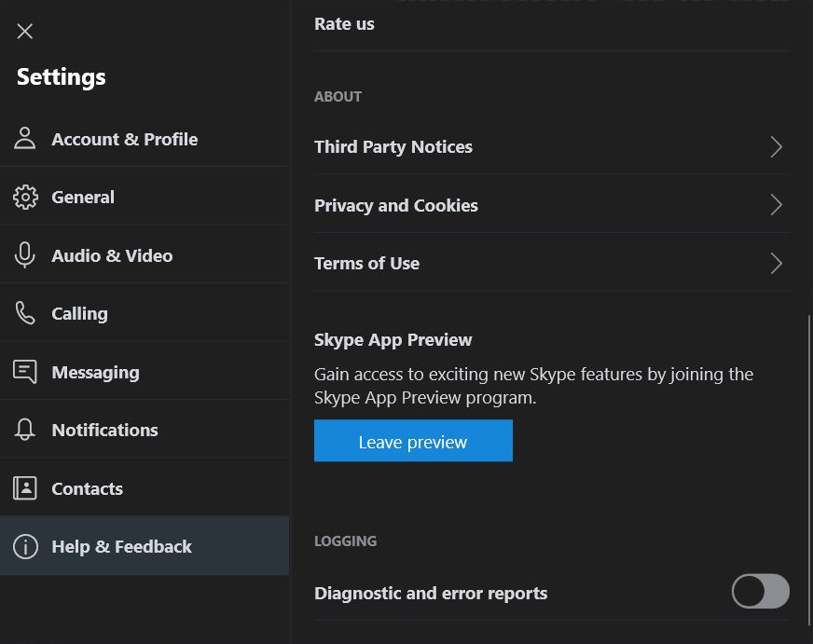Viewport: 813px width, 644px height.
Task: Click the Account & Profile person icon
Action: 25,138
